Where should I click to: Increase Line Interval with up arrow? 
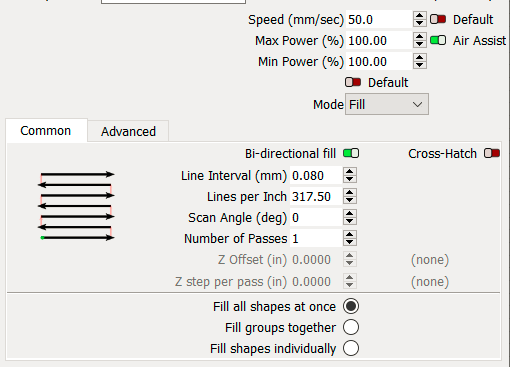coord(350,171)
